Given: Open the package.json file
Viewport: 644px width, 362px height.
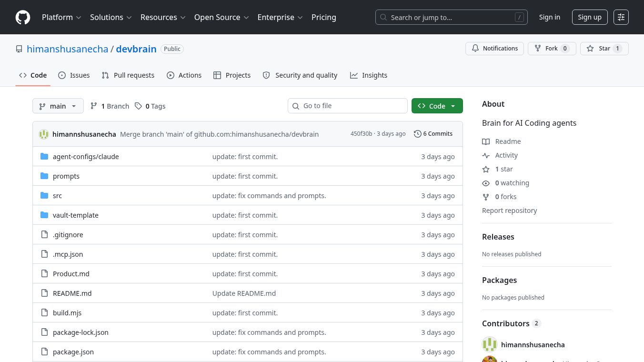Looking at the screenshot, I should tap(73, 352).
